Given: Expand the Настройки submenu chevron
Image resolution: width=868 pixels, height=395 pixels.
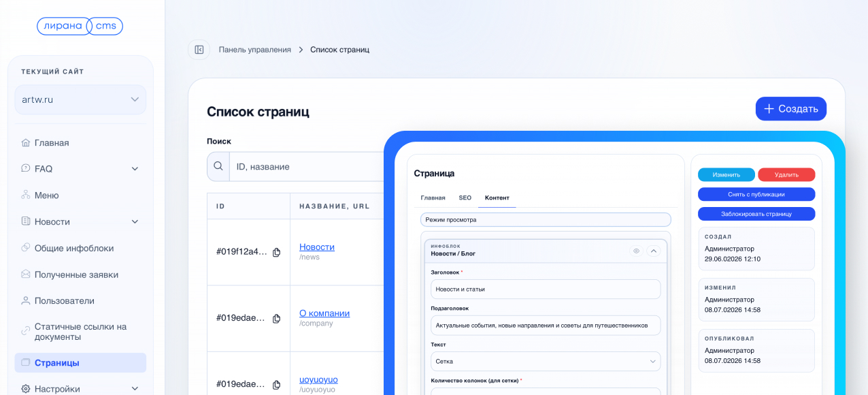Looking at the screenshot, I should point(135,390).
